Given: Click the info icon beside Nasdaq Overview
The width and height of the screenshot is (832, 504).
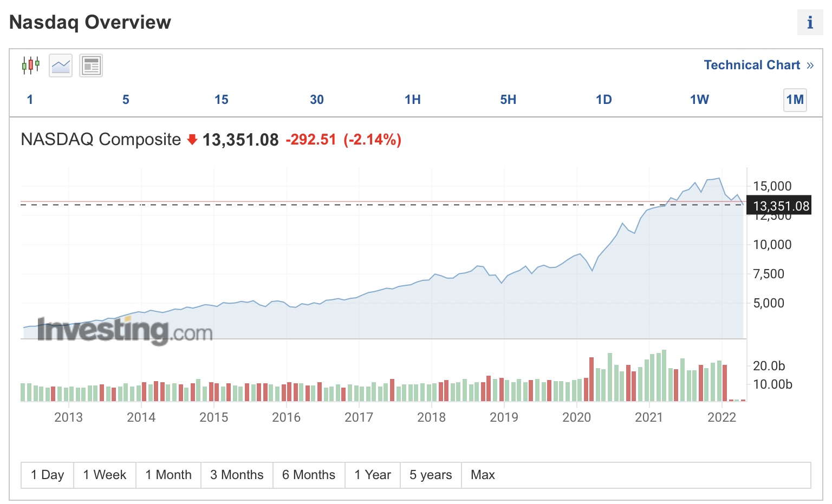Looking at the screenshot, I should point(810,23).
